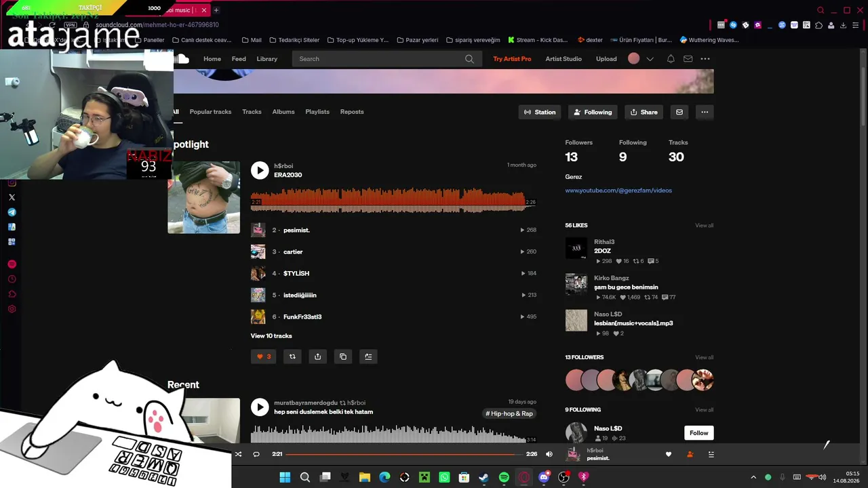This screenshot has height=488, width=868.
Task: Open the messages envelope in header
Action: (x=688, y=59)
